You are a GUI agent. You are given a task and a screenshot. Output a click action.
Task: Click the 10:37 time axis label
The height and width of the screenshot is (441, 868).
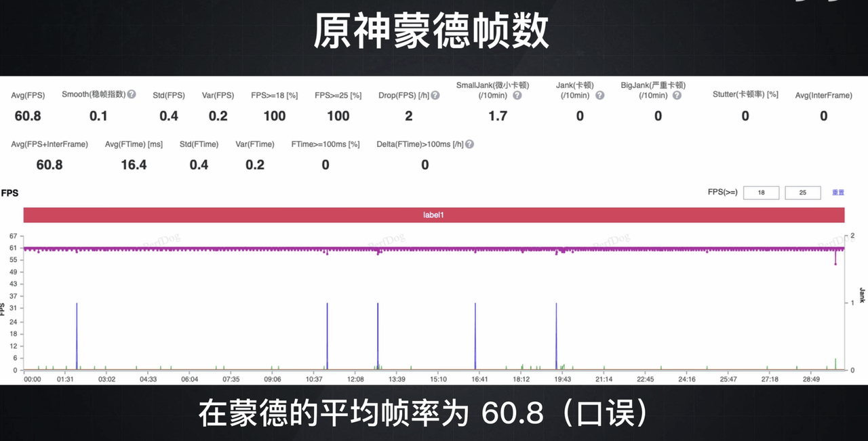point(314,379)
